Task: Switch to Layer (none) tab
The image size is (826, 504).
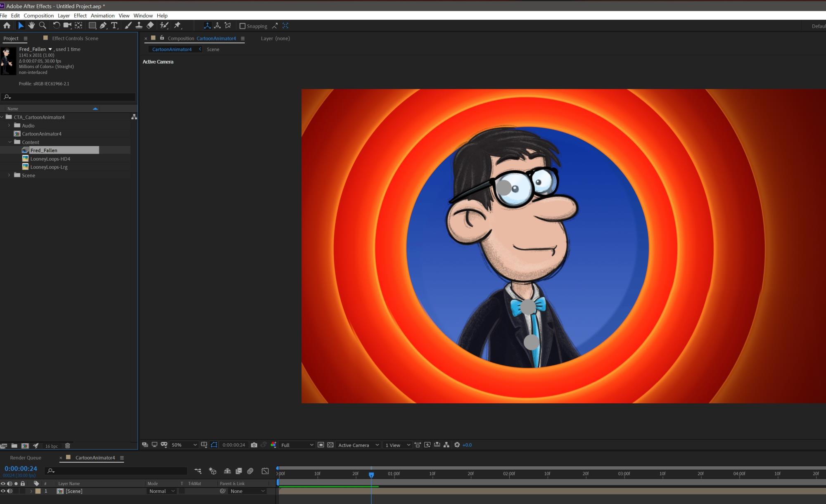Action: [x=275, y=38]
